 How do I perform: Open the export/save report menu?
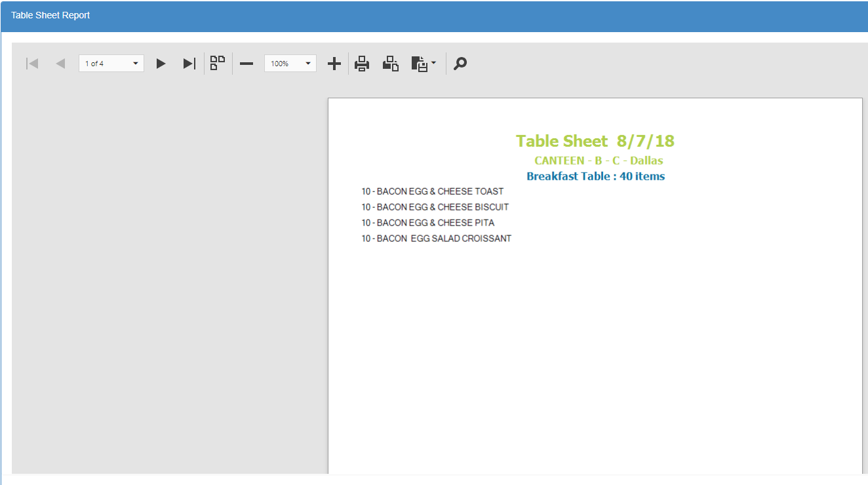coord(424,64)
